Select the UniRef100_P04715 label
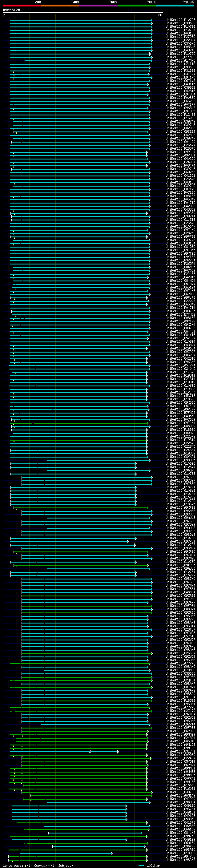This screenshot has width=197, height=868. 180,203
